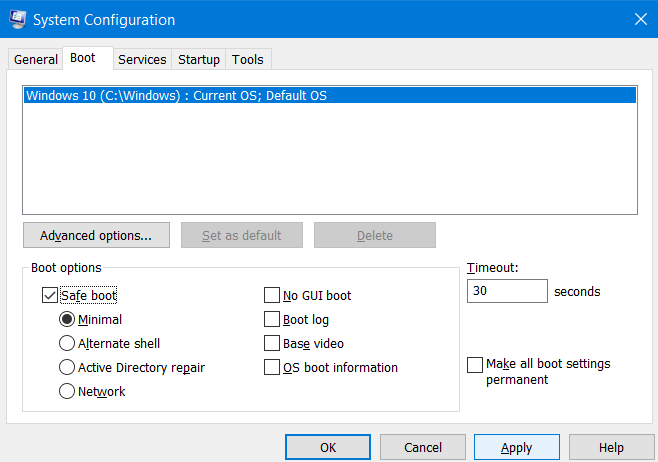Go to the Startup tab
This screenshot has width=658, height=462.
coord(198,60)
